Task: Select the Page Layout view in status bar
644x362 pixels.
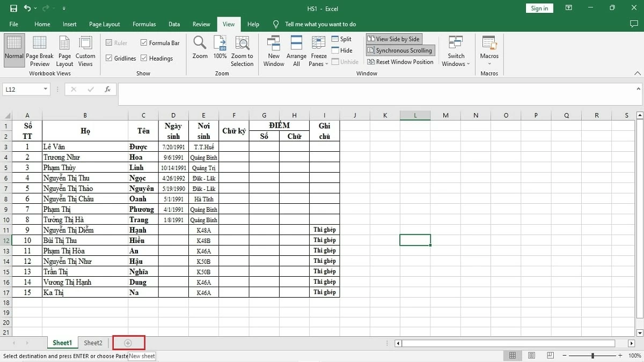Action: point(531,355)
